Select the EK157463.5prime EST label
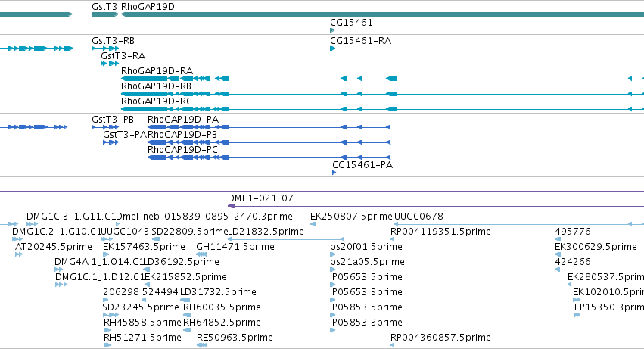 (x=144, y=247)
